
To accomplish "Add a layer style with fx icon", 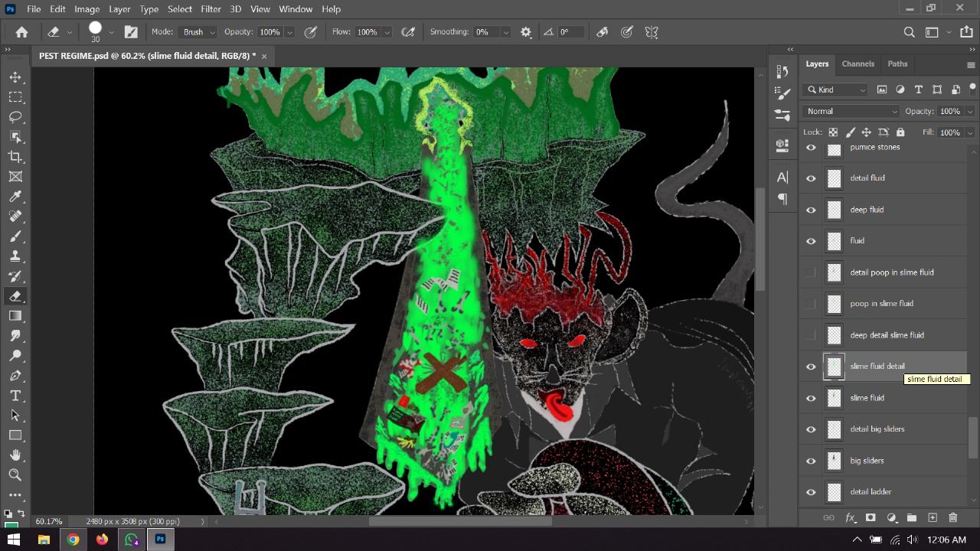I will tap(850, 518).
